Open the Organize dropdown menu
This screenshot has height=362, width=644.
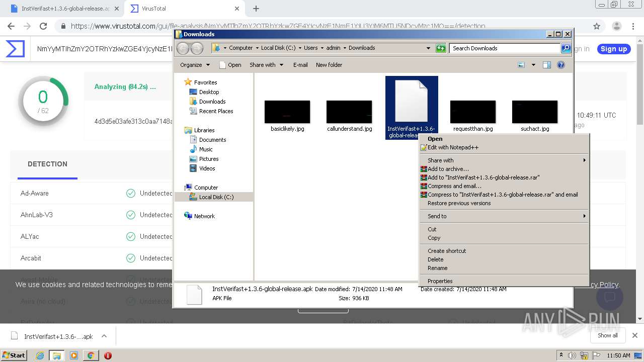pyautogui.click(x=195, y=65)
